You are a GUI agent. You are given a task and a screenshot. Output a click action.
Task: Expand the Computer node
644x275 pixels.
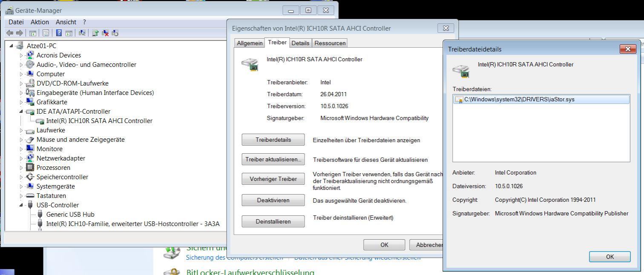21,74
